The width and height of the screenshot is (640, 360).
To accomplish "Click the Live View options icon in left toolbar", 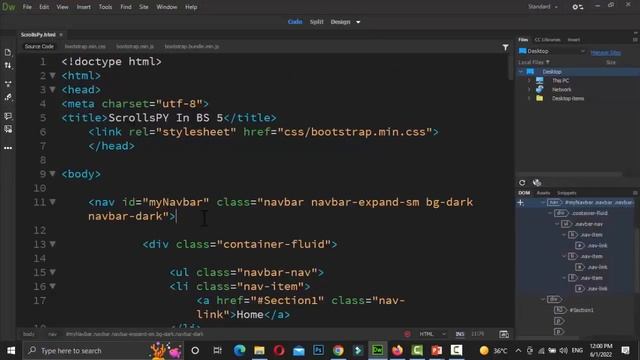I will tap(8, 84).
